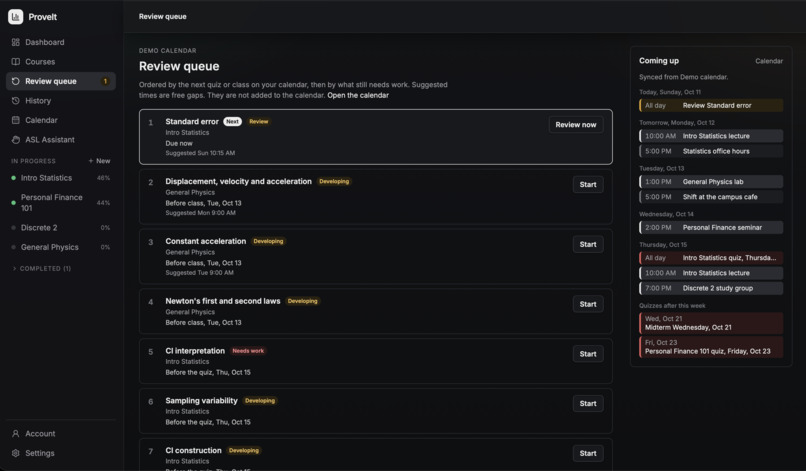
Task: Click the CI interpretation topic title
Action: [x=195, y=351]
